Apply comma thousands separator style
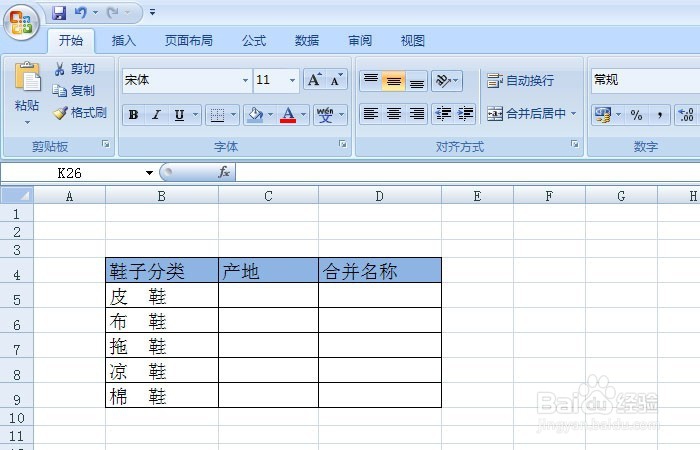The image size is (700, 450). pyautogui.click(x=659, y=115)
